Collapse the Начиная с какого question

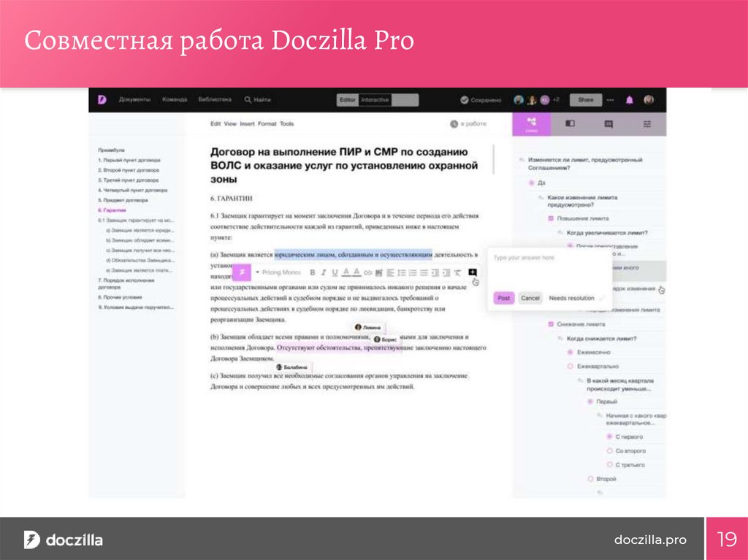[600, 416]
